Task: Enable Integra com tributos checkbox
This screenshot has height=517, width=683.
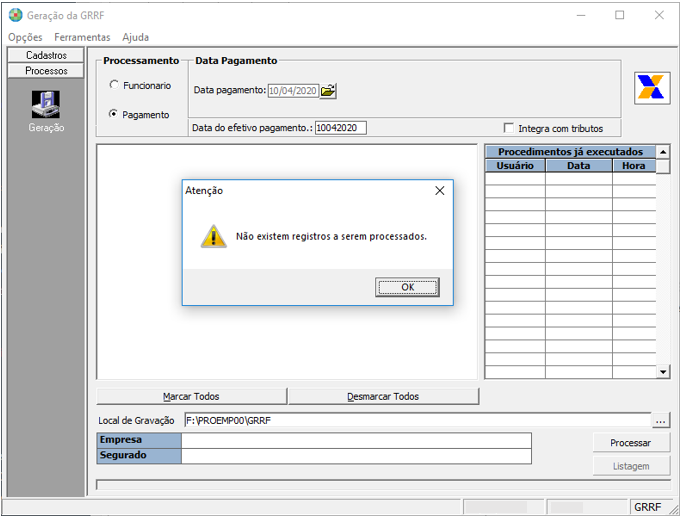Action: (x=509, y=128)
